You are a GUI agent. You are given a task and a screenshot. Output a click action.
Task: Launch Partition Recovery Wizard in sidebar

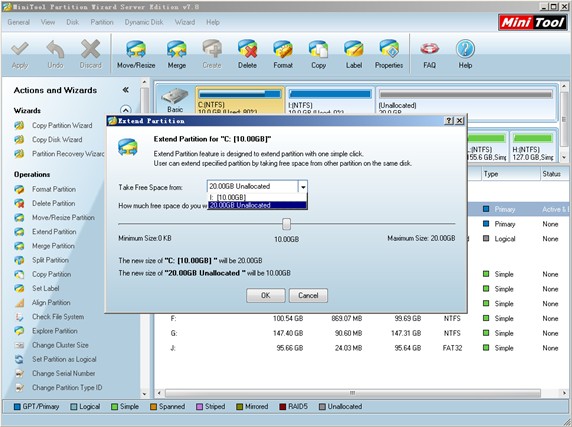[x=59, y=154]
